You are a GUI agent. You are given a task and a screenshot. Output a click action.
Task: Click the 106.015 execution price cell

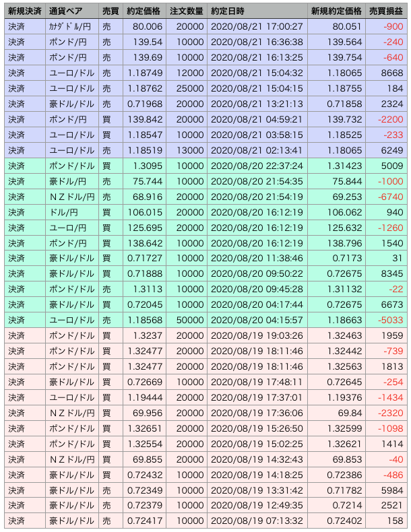click(x=145, y=212)
